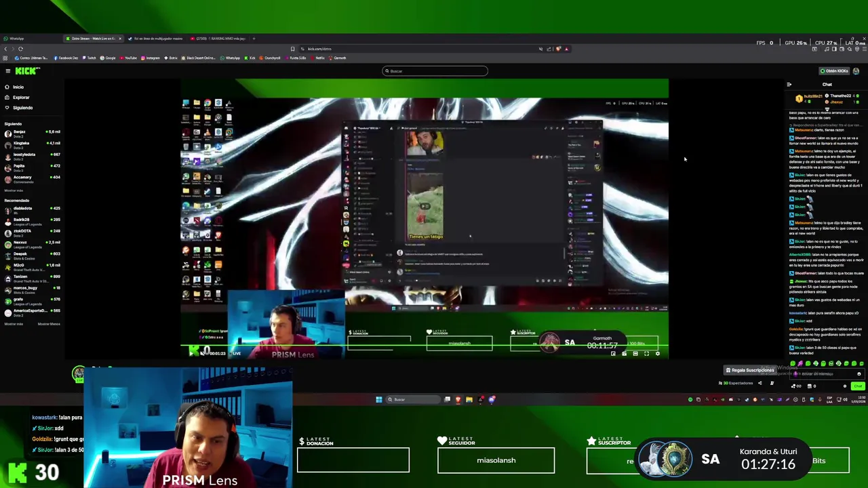Open Tanizen recommended channel
This screenshot has width=868, height=488.
click(x=32, y=278)
